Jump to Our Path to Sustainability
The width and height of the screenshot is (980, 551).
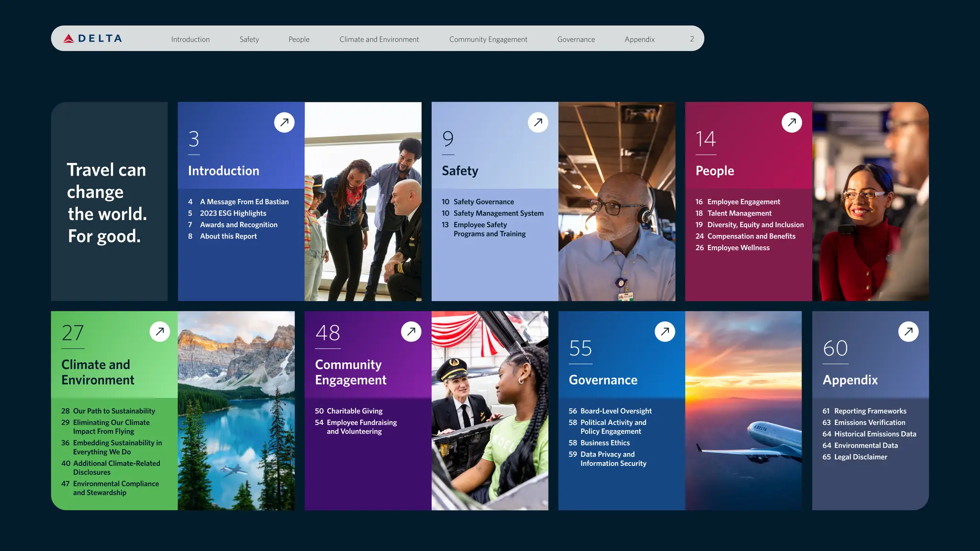[114, 411]
